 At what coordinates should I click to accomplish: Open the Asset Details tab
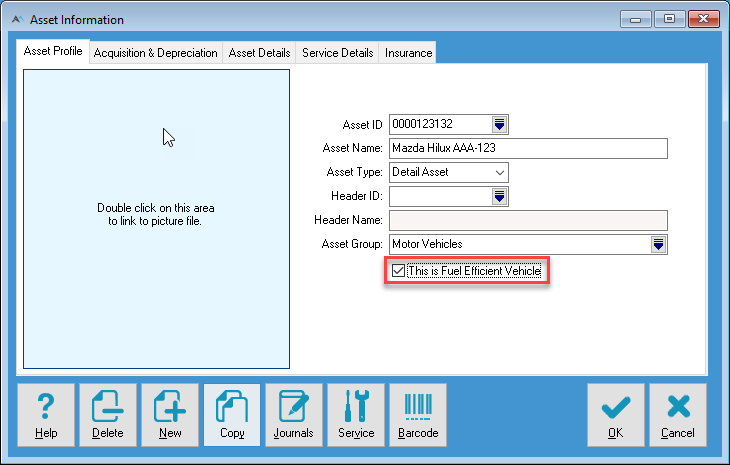pyautogui.click(x=260, y=53)
